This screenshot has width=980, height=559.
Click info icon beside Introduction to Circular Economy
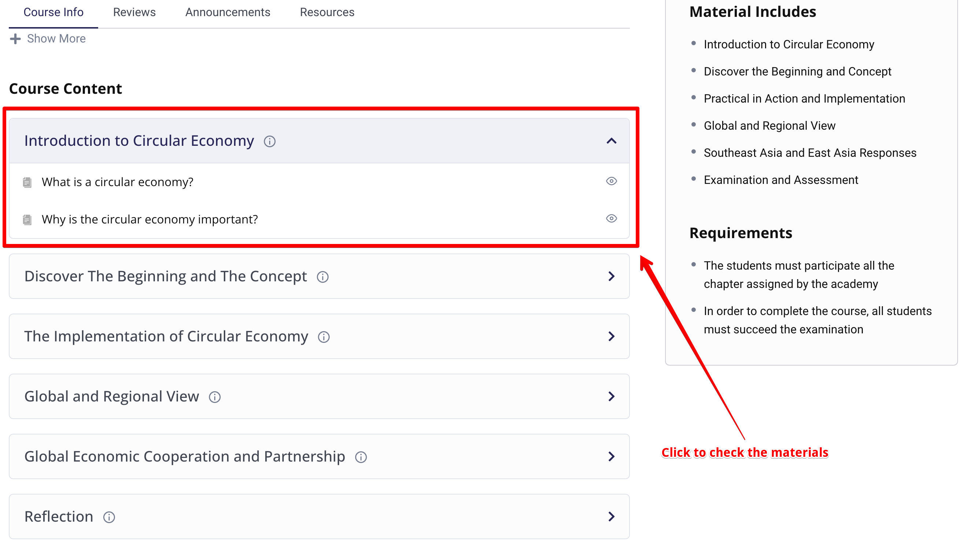pos(270,141)
